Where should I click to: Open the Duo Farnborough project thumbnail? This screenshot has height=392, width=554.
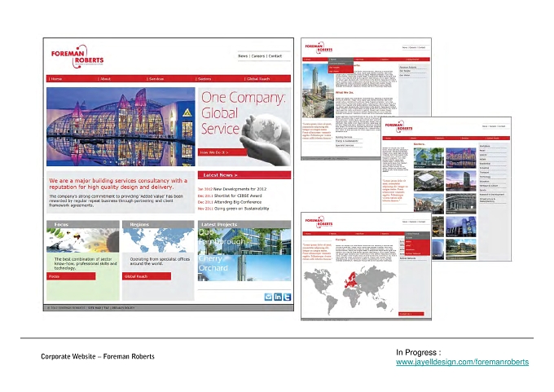(x=244, y=241)
